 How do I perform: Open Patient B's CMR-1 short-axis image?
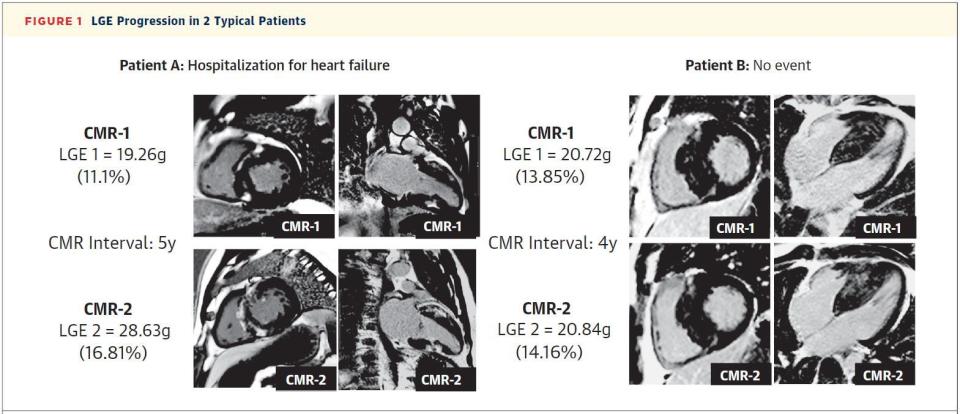click(x=699, y=166)
